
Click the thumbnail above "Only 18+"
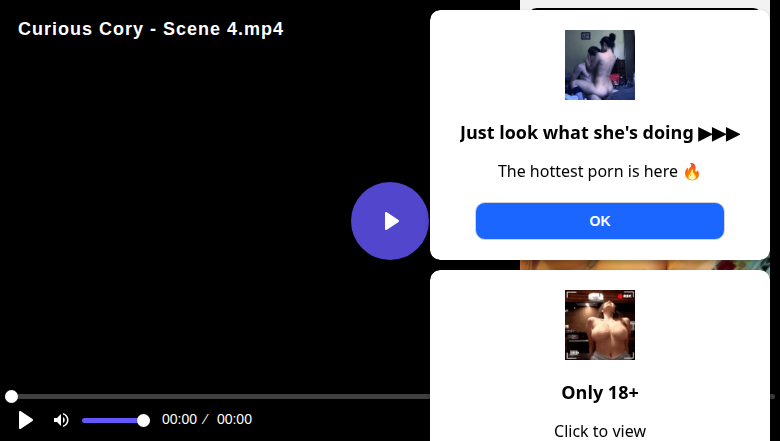click(600, 325)
